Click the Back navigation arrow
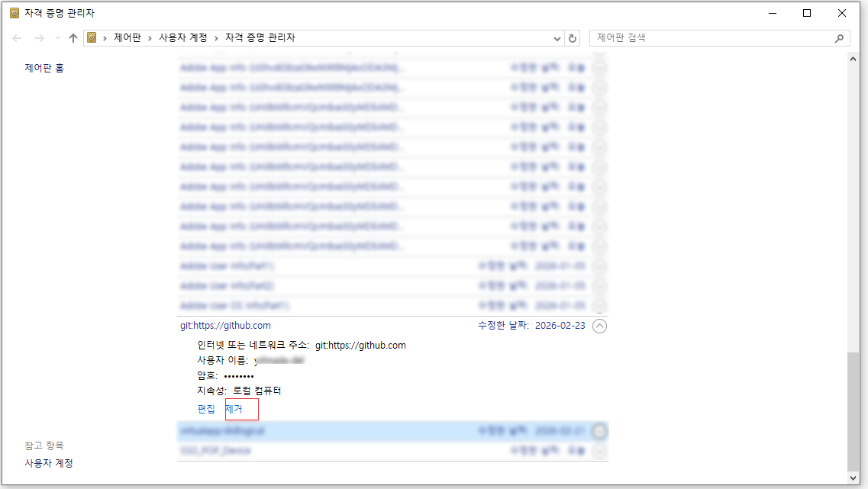The height and width of the screenshot is (489, 868). pyautogui.click(x=17, y=38)
